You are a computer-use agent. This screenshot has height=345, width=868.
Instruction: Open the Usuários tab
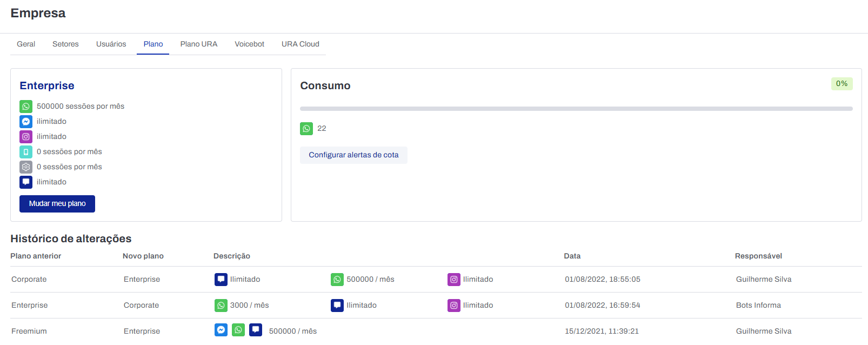click(x=111, y=44)
